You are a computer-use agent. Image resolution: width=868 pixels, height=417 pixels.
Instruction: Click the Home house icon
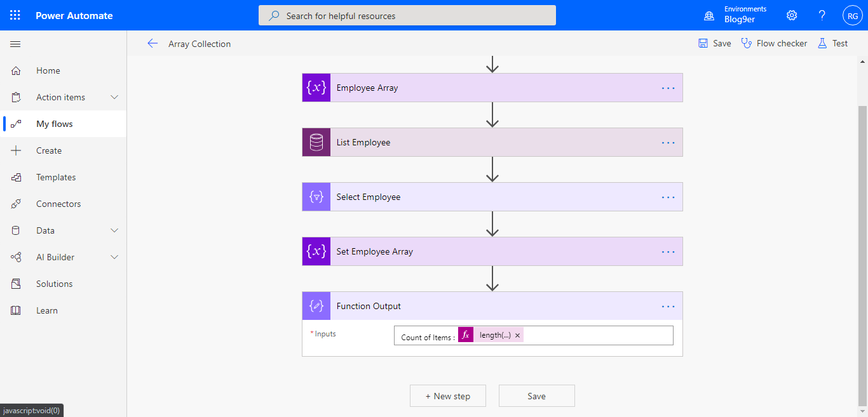click(16, 70)
